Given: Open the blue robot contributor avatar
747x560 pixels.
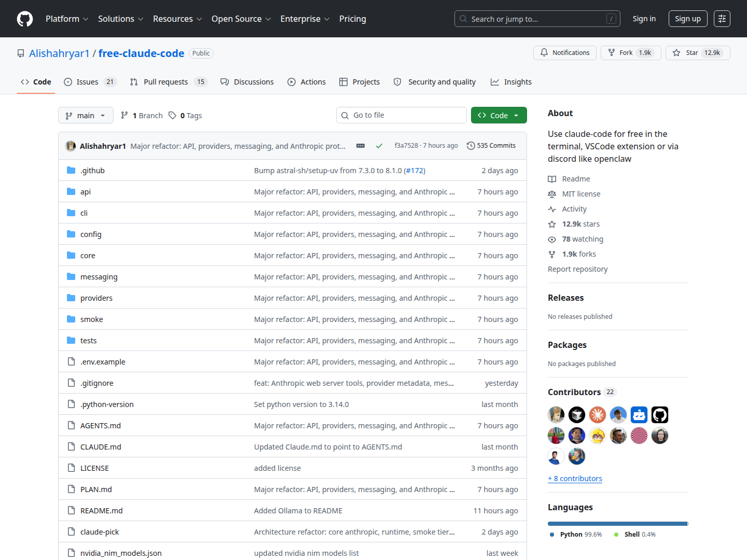Looking at the screenshot, I should [x=639, y=415].
